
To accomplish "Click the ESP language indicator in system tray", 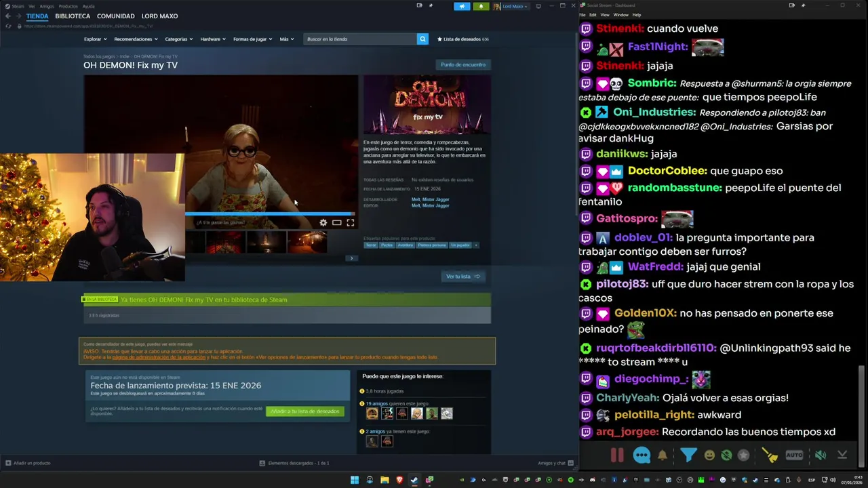I will click(x=812, y=480).
